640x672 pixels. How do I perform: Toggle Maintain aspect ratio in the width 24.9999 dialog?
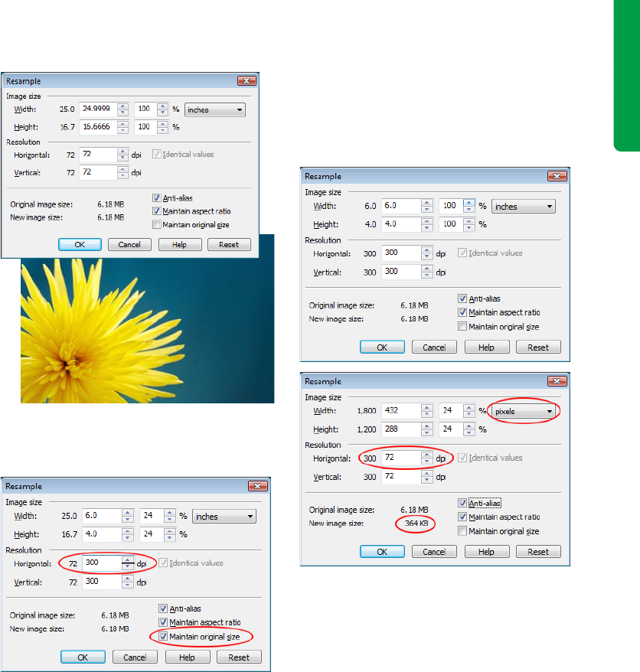coord(157,210)
